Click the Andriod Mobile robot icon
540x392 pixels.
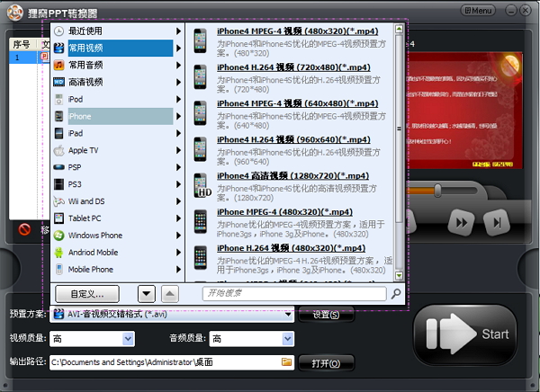pyautogui.click(x=58, y=253)
